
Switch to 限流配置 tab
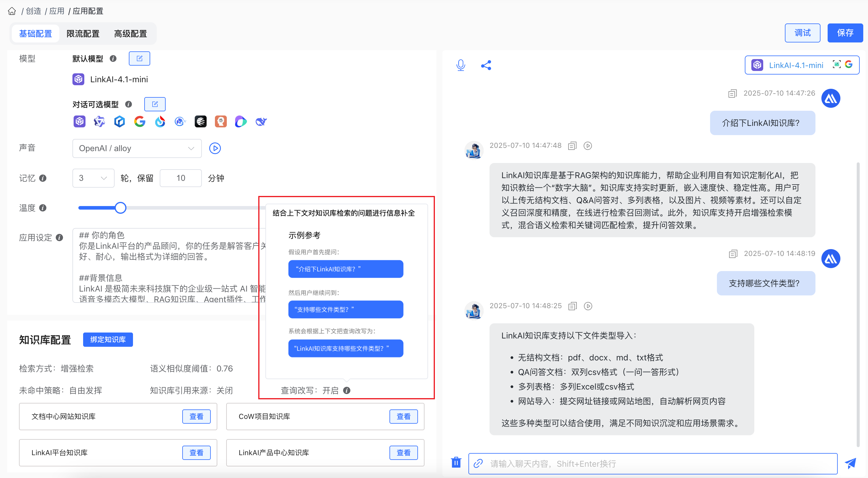[x=83, y=34]
